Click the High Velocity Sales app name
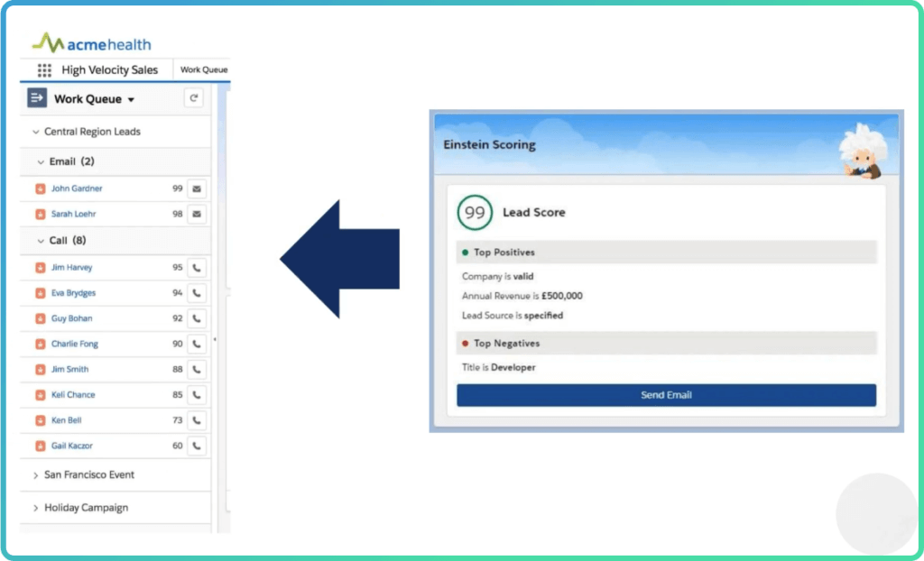This screenshot has width=924, height=561. (109, 69)
